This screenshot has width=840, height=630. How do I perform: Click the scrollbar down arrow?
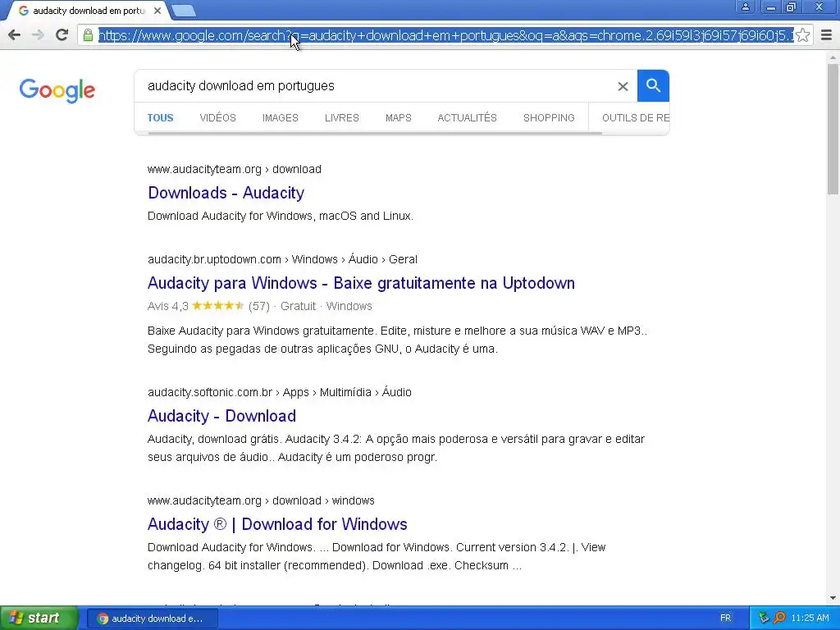pyautogui.click(x=833, y=598)
